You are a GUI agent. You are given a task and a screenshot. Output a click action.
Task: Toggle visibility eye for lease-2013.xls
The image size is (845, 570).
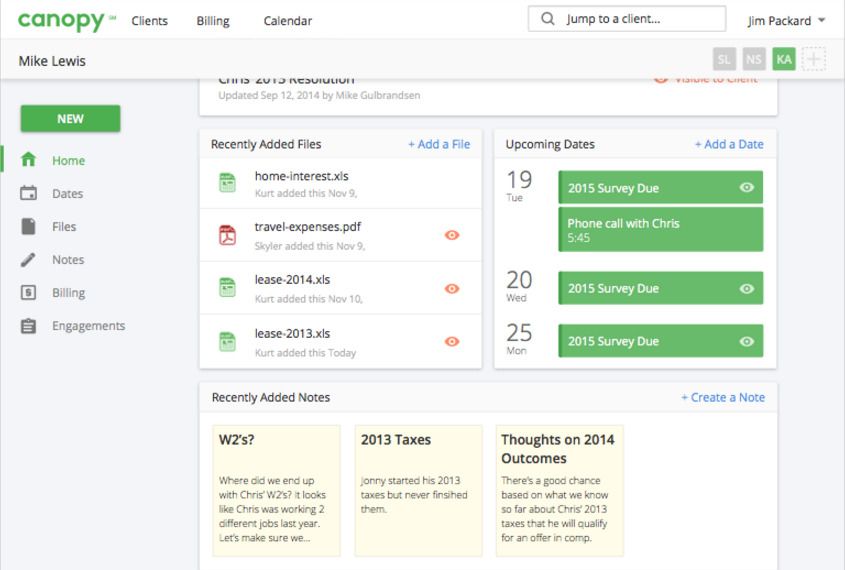click(452, 341)
